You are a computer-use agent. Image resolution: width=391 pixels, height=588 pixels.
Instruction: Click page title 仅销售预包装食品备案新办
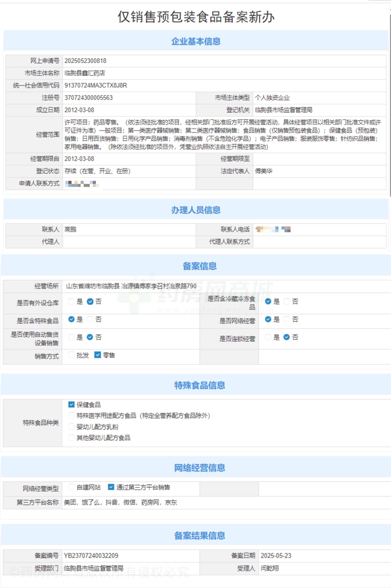coord(196,17)
